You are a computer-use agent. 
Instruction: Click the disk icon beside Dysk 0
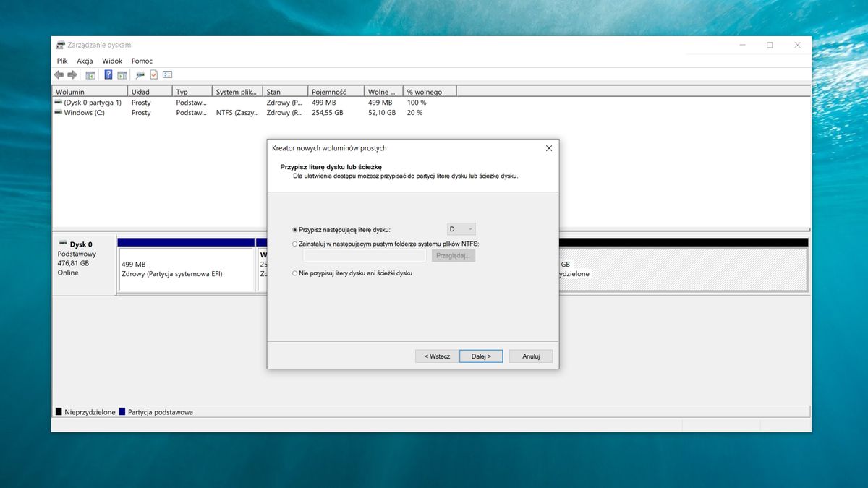[63, 244]
